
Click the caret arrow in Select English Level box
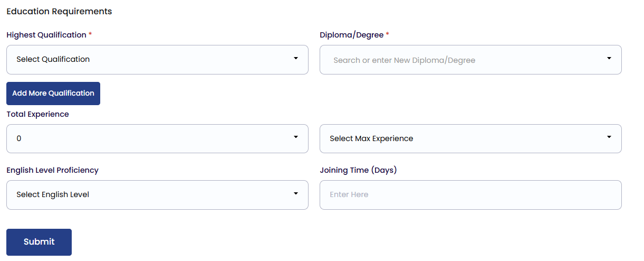tap(296, 193)
